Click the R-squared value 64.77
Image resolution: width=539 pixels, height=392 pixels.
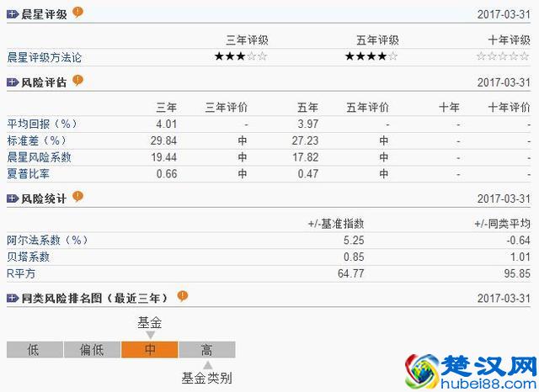351,273
